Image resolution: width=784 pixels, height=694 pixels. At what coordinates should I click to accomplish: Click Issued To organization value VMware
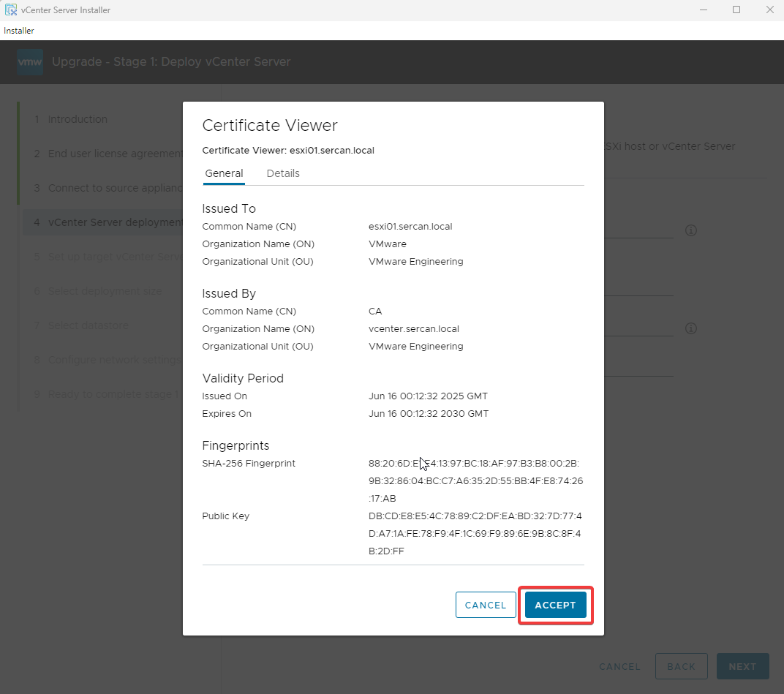(x=388, y=244)
